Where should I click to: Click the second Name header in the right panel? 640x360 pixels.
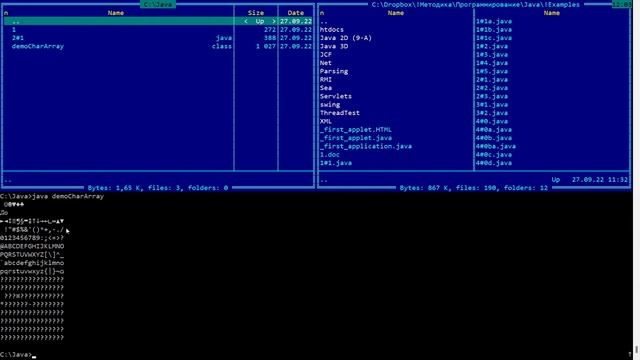(x=551, y=13)
